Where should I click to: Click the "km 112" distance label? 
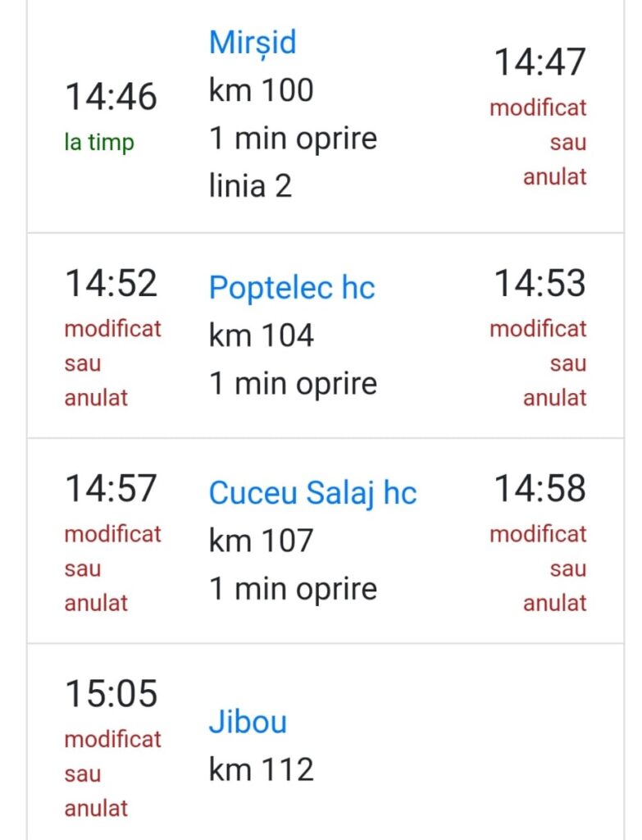261,769
